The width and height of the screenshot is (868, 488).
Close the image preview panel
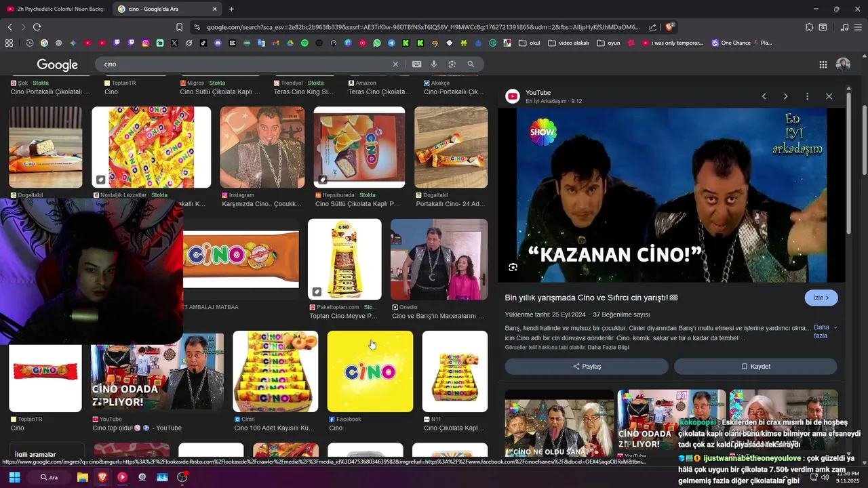pyautogui.click(x=829, y=96)
